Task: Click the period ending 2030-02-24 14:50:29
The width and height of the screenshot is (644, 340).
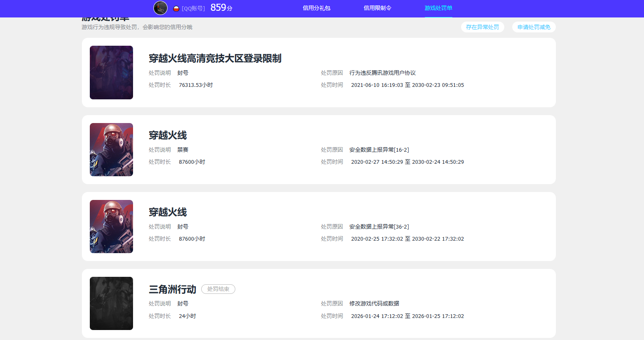Action: pyautogui.click(x=407, y=162)
